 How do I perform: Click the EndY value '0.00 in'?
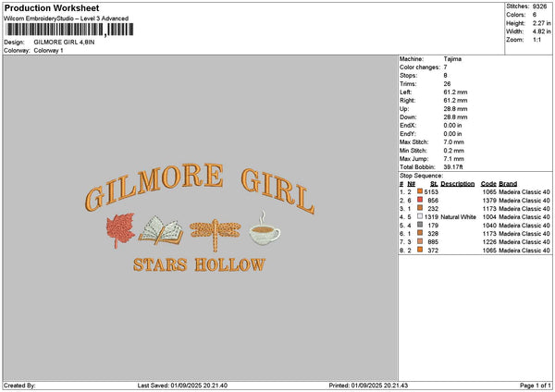pyautogui.click(x=452, y=134)
